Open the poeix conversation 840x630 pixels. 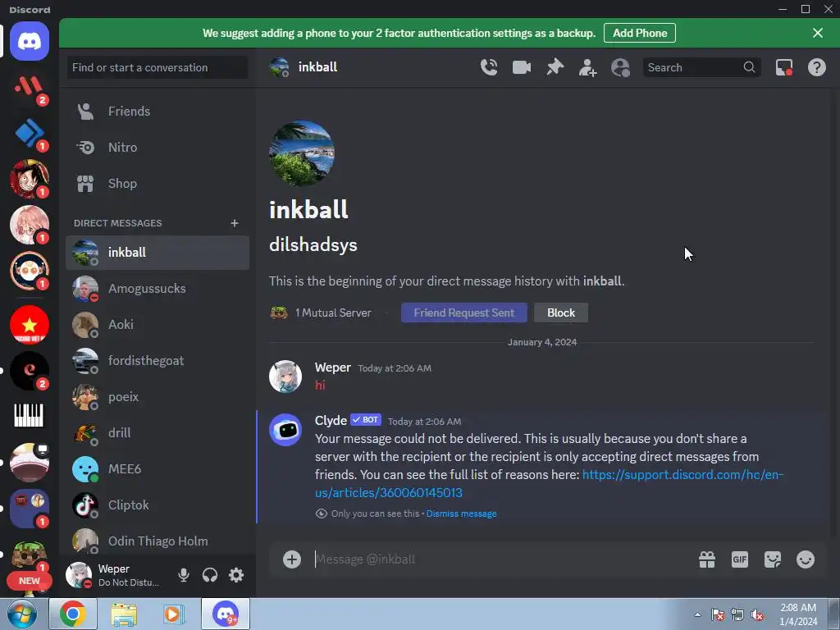click(x=157, y=397)
